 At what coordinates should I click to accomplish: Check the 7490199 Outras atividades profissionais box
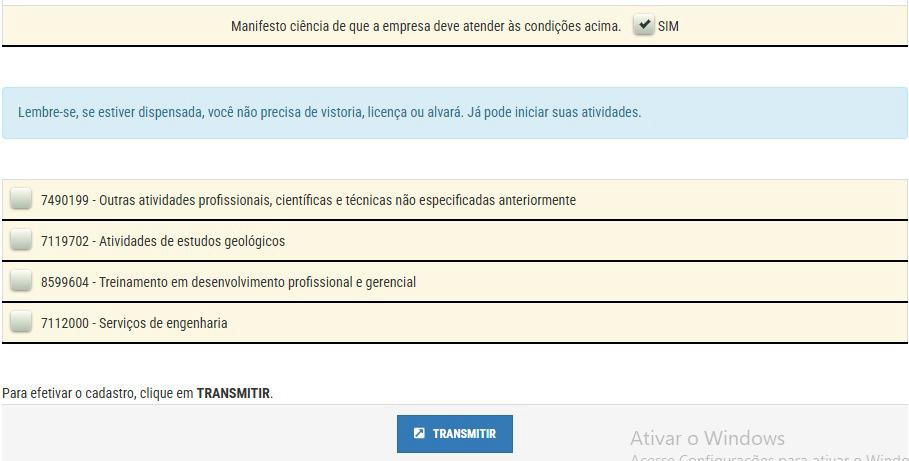[21, 198]
